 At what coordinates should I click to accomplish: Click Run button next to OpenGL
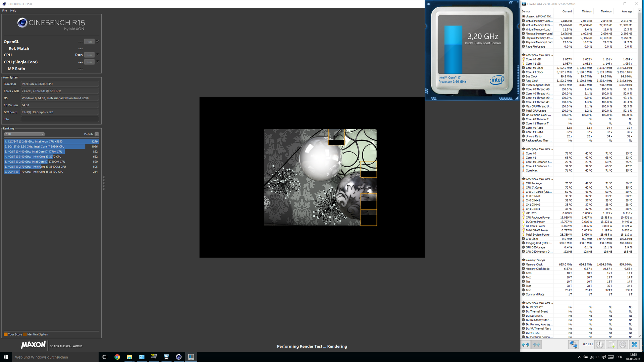(x=89, y=42)
